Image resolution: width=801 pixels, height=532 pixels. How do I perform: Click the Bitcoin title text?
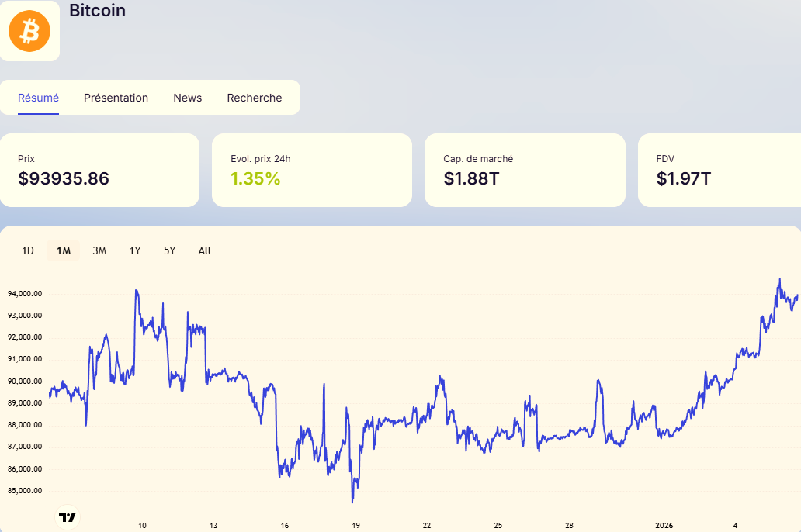[x=97, y=11]
